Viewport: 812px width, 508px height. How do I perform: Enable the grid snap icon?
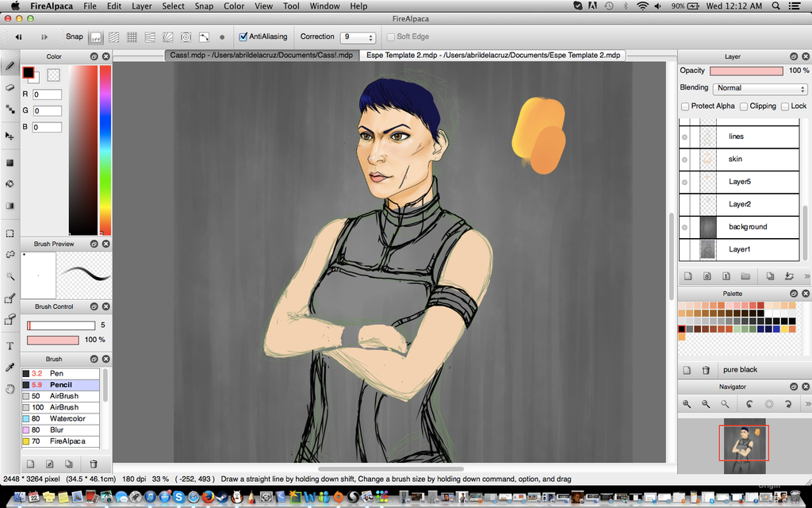[132, 37]
